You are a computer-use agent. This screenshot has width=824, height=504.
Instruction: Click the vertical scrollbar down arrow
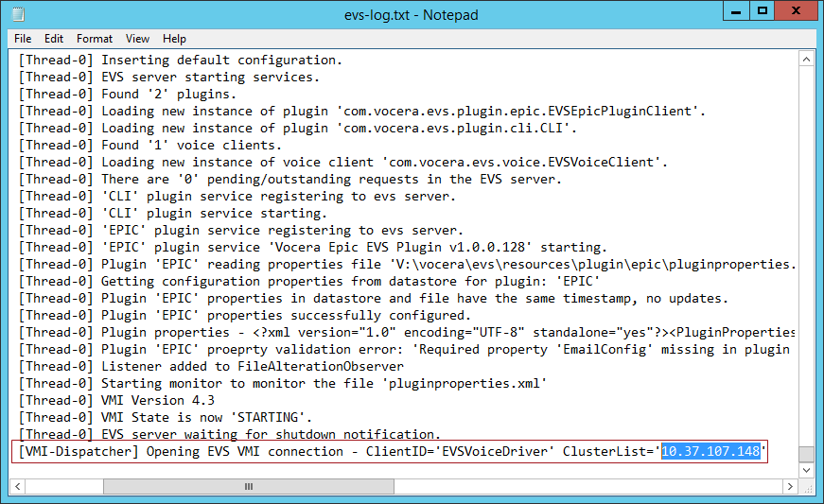tap(805, 470)
